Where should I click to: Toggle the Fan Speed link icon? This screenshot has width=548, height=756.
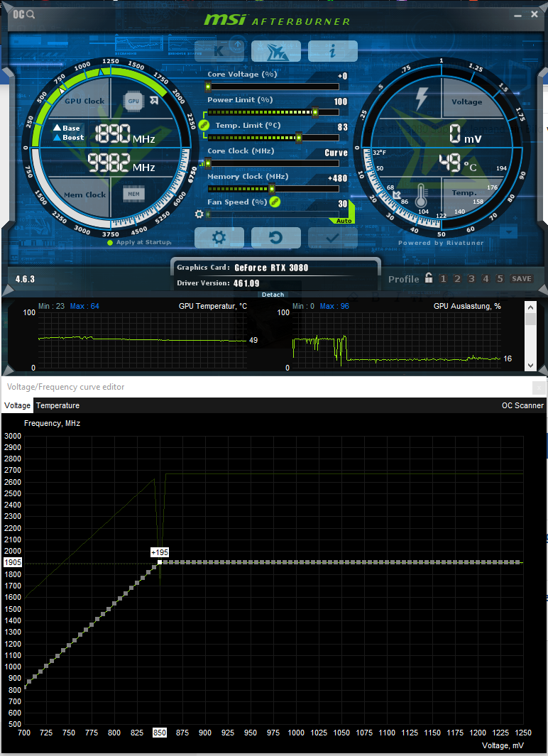[275, 202]
